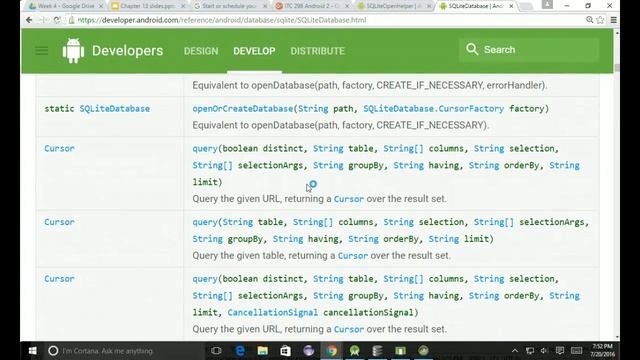Click the touch keyboard tray icon
640x360 pixels.
point(576,351)
